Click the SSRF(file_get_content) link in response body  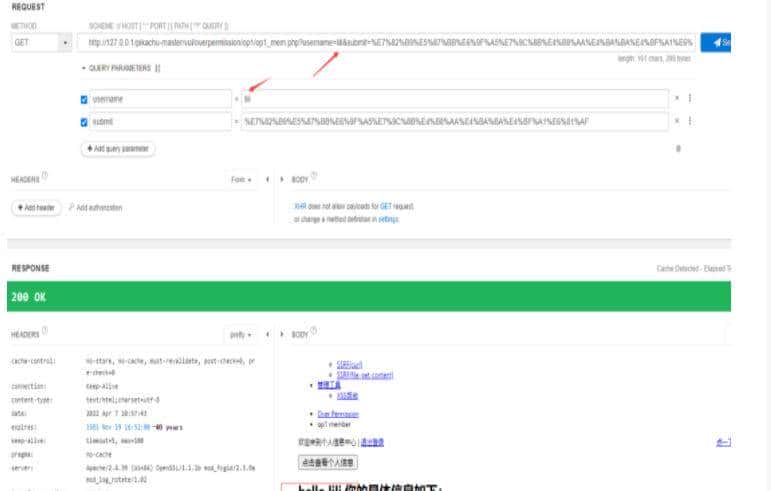(365, 375)
